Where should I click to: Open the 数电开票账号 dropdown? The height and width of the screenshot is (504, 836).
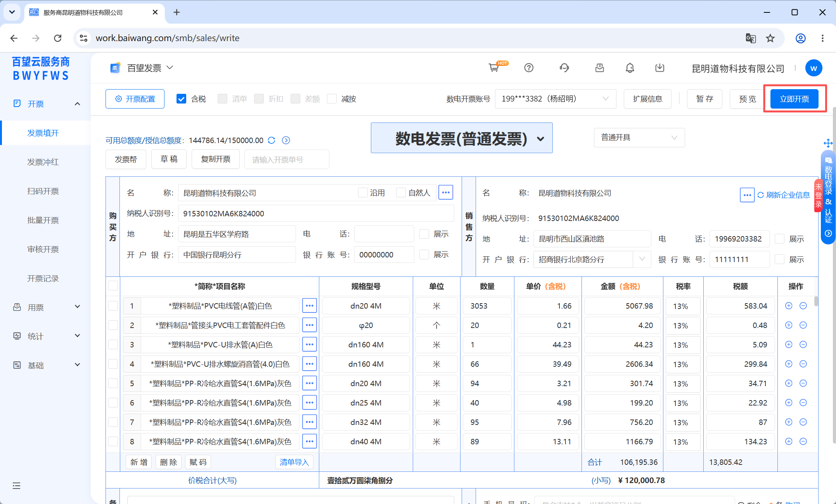point(556,99)
